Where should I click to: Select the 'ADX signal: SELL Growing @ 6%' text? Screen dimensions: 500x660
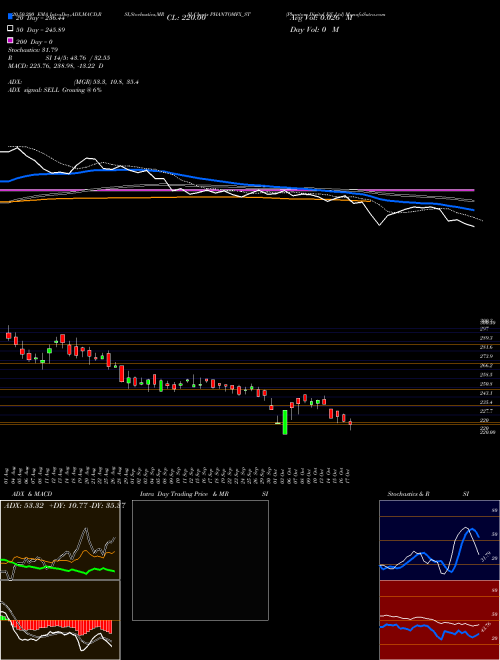[x=55, y=90]
